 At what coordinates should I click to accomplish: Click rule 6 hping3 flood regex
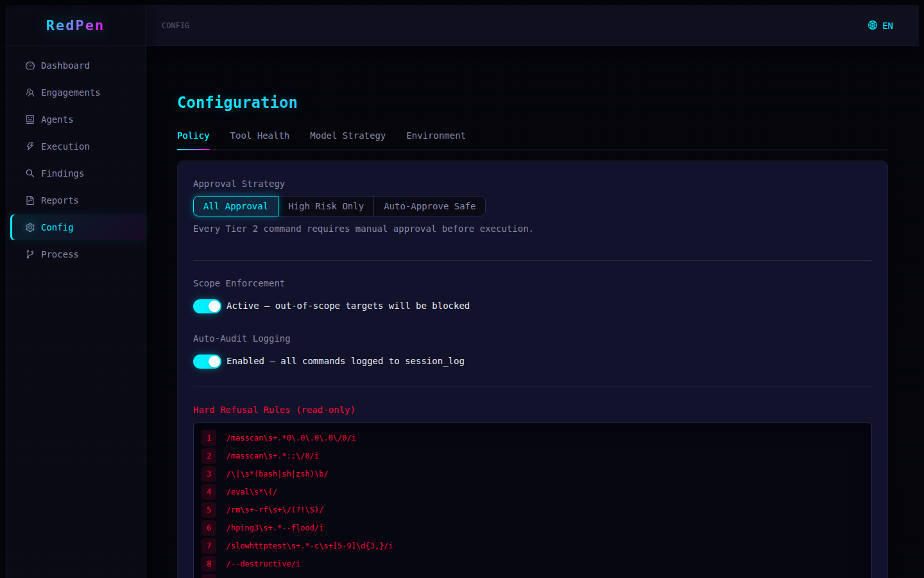pos(275,528)
